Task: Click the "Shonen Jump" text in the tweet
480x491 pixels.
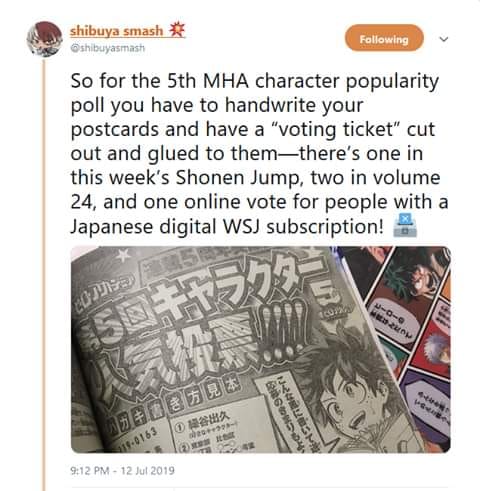Action: (239, 178)
